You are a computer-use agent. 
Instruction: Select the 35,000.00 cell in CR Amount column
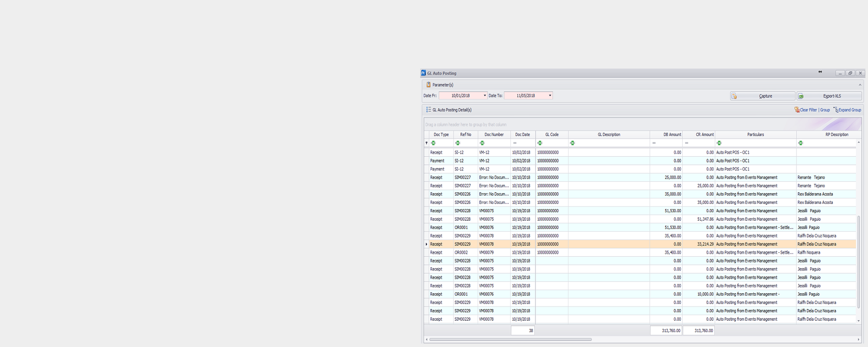pos(699,203)
